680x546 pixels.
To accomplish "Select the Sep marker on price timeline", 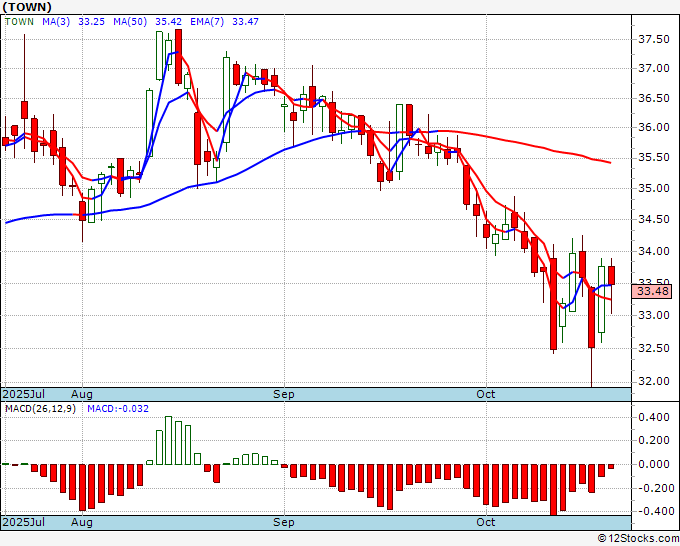I will coord(284,395).
